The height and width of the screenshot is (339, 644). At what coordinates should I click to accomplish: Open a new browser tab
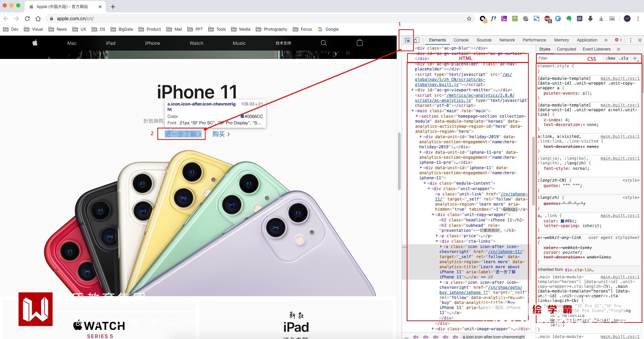pyautogui.click(x=113, y=6)
